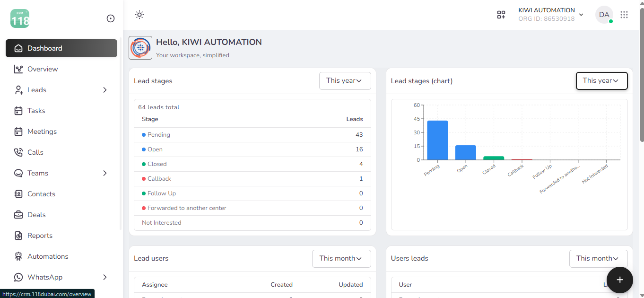This screenshot has height=298, width=644.
Task: Click the Reports file icon
Action: click(18, 236)
